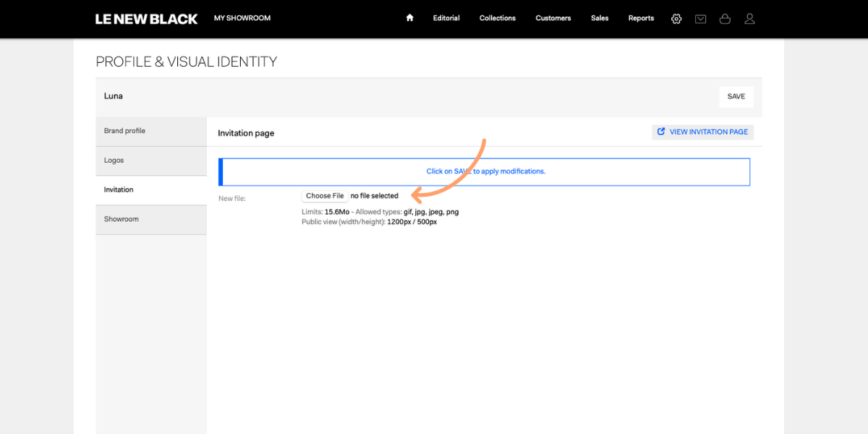
Task: Click the 'Public view (width/height)' text line
Action: (x=369, y=222)
